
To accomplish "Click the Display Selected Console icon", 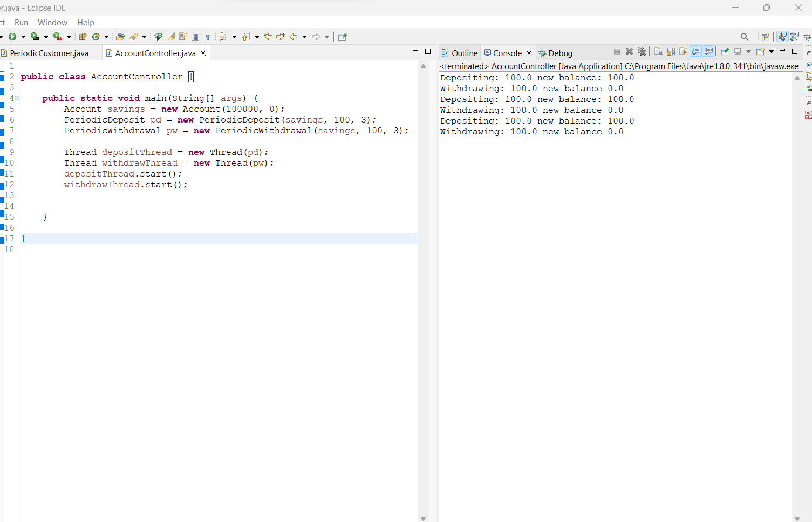I will click(x=738, y=51).
